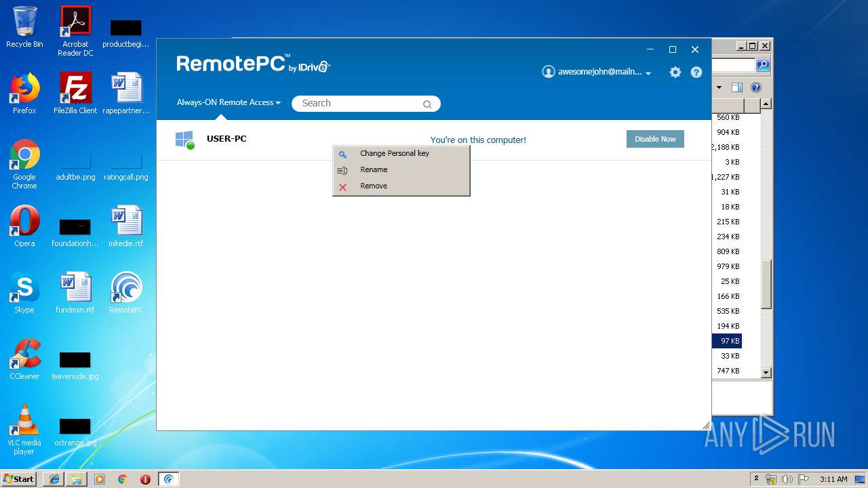Open Acrobat Reader DC desktop icon

pyautogui.click(x=75, y=31)
